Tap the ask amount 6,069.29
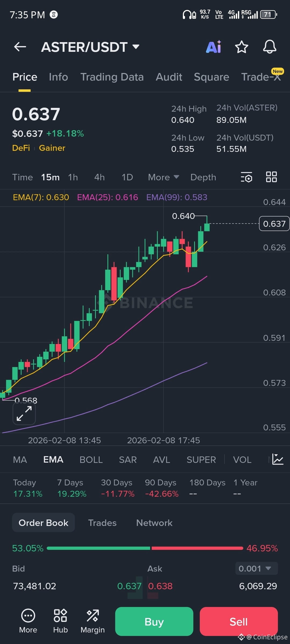This screenshot has width=290, height=644. [x=258, y=586]
